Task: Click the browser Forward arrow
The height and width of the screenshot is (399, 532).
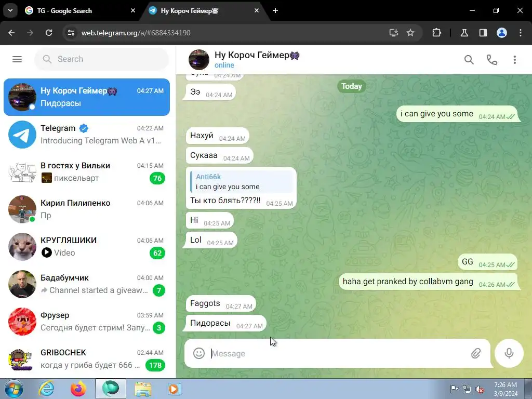Action: [x=30, y=33]
